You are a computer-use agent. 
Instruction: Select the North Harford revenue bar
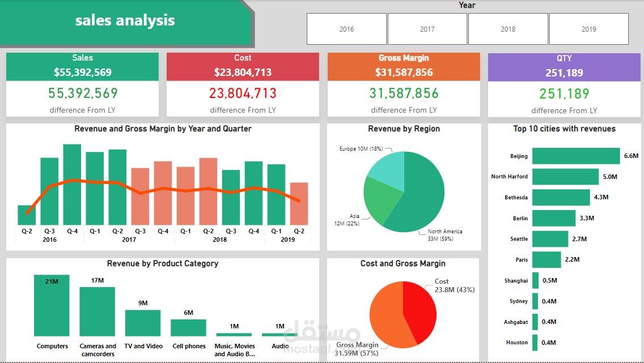click(x=564, y=177)
